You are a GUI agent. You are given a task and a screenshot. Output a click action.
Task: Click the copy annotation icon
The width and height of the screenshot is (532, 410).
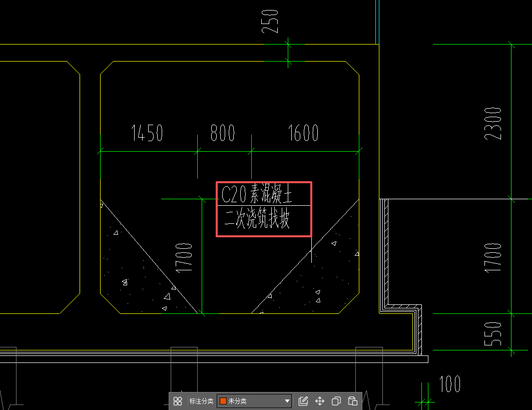click(x=336, y=401)
